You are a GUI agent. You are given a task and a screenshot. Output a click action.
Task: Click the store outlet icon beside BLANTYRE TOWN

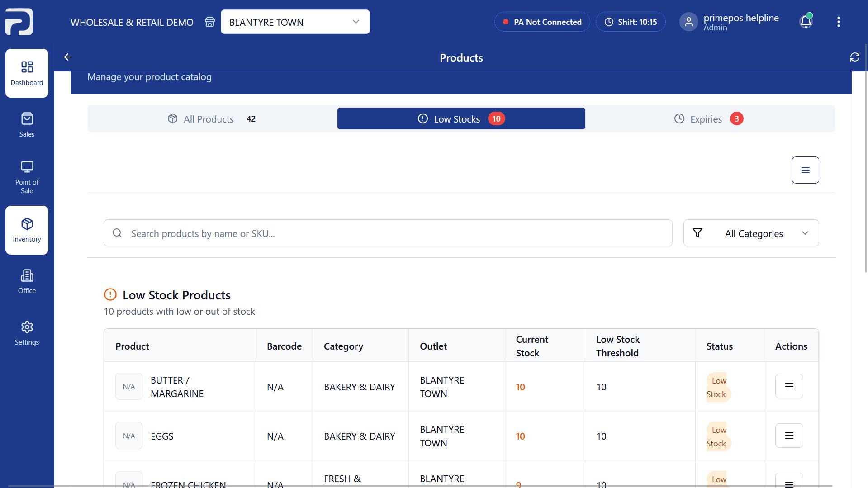[x=209, y=22]
